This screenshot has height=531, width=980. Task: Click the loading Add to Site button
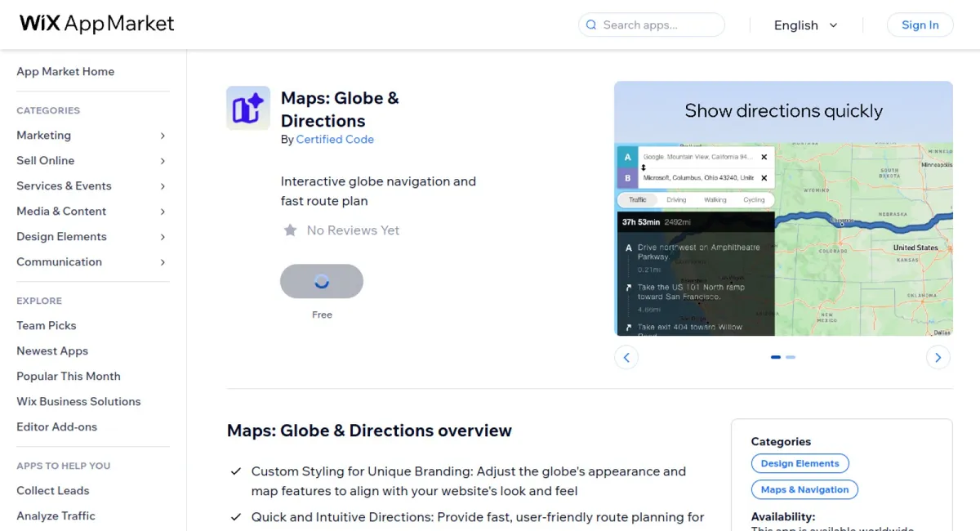(x=322, y=281)
